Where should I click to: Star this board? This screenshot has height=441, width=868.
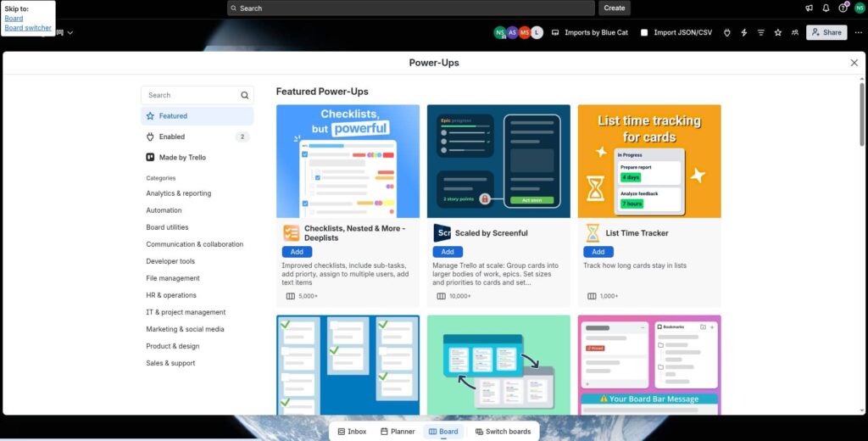[778, 33]
